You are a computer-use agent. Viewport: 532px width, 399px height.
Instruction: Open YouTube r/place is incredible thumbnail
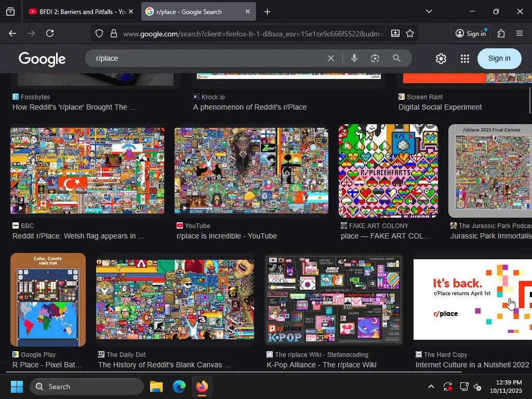pos(251,170)
